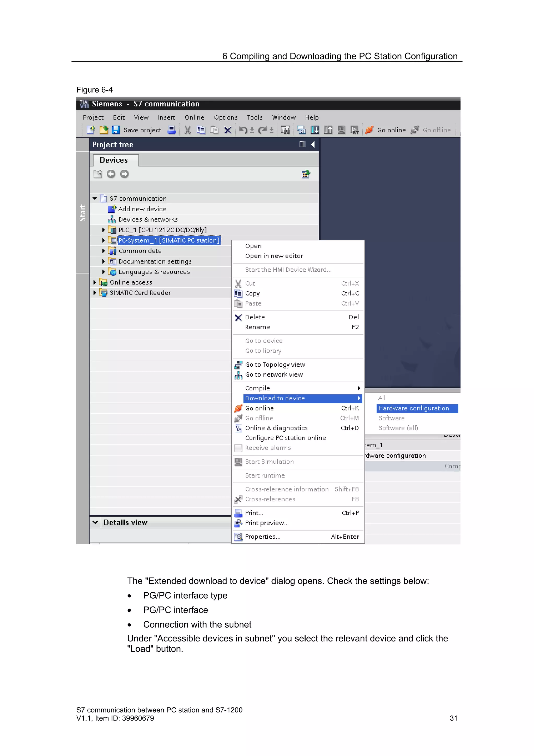This screenshot has height=756, width=534.
Task: Open the Tools menu
Action: [x=255, y=117]
